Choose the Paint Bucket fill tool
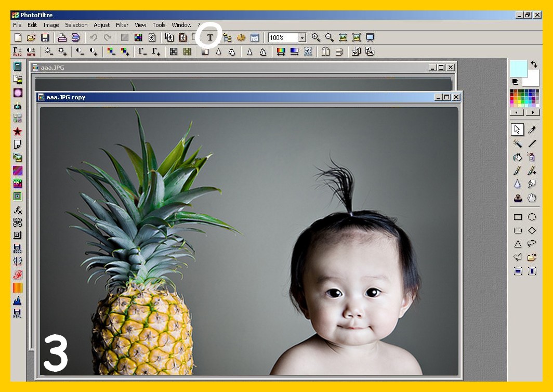 coord(518,156)
